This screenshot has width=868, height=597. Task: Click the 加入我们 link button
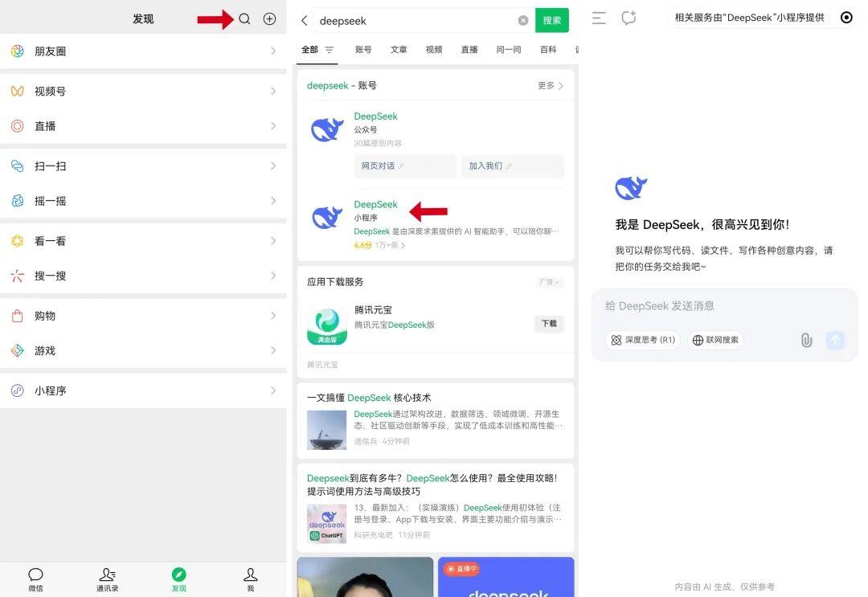coord(513,166)
